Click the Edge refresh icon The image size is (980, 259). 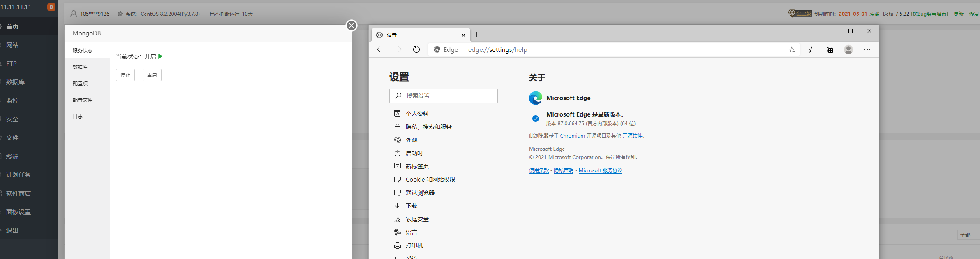(x=416, y=49)
